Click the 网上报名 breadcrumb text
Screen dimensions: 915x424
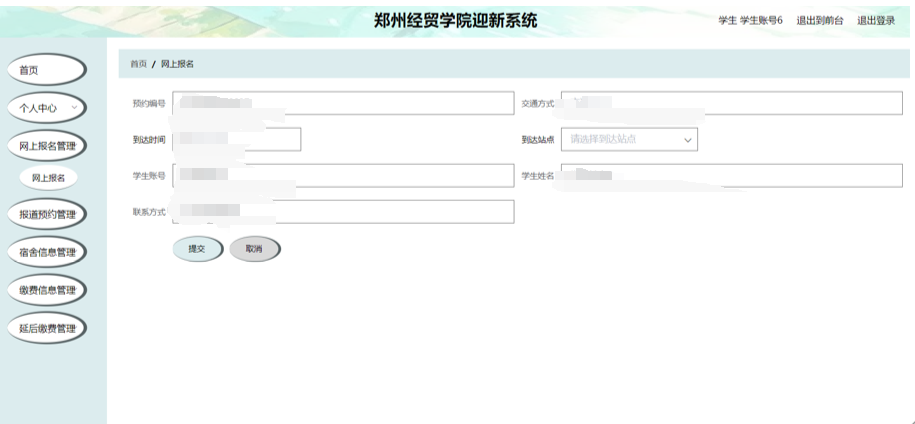[x=177, y=64]
